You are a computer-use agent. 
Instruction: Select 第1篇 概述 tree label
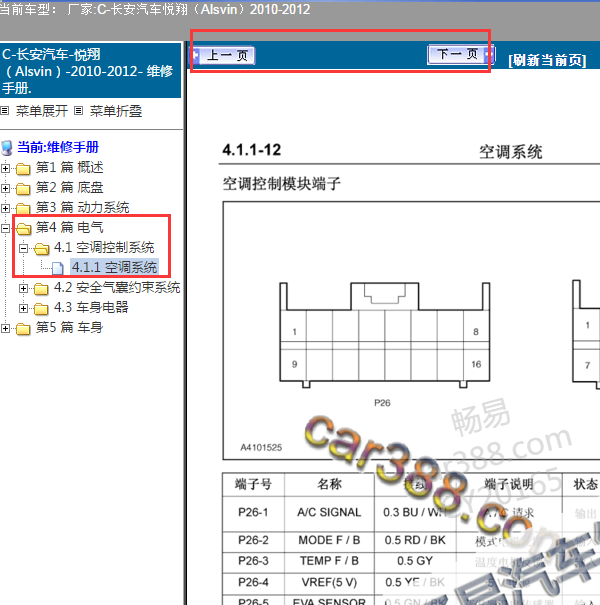[69, 167]
